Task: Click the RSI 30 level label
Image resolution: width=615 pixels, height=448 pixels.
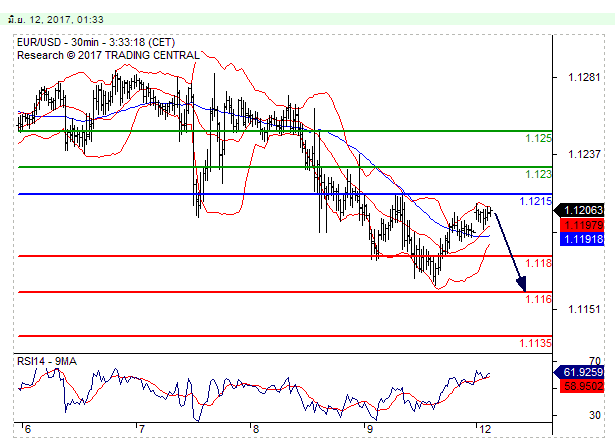Action: click(x=595, y=415)
